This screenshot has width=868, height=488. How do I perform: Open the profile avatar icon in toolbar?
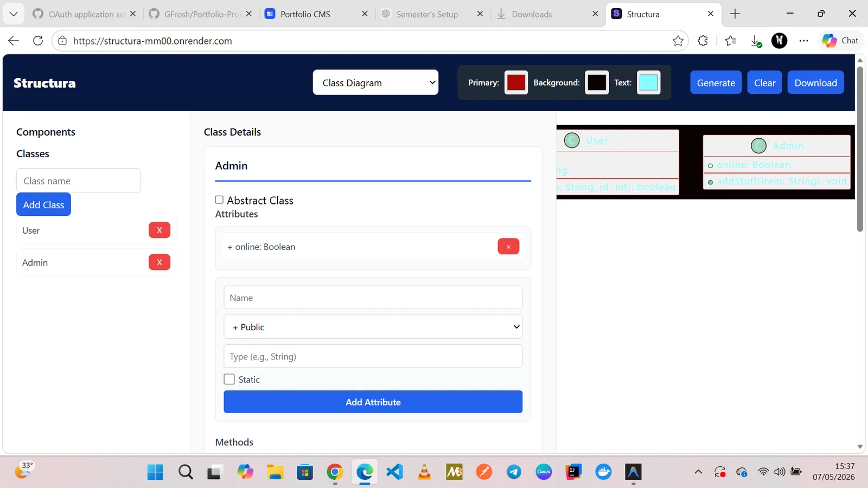click(x=780, y=41)
